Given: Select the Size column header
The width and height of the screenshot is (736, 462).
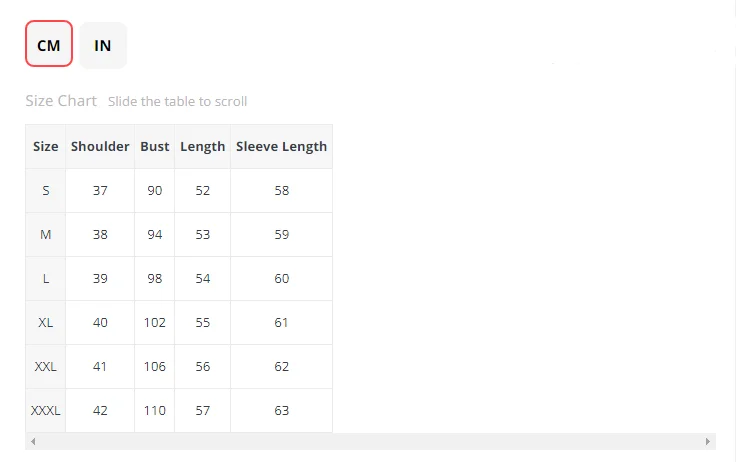Looking at the screenshot, I should [x=46, y=146].
